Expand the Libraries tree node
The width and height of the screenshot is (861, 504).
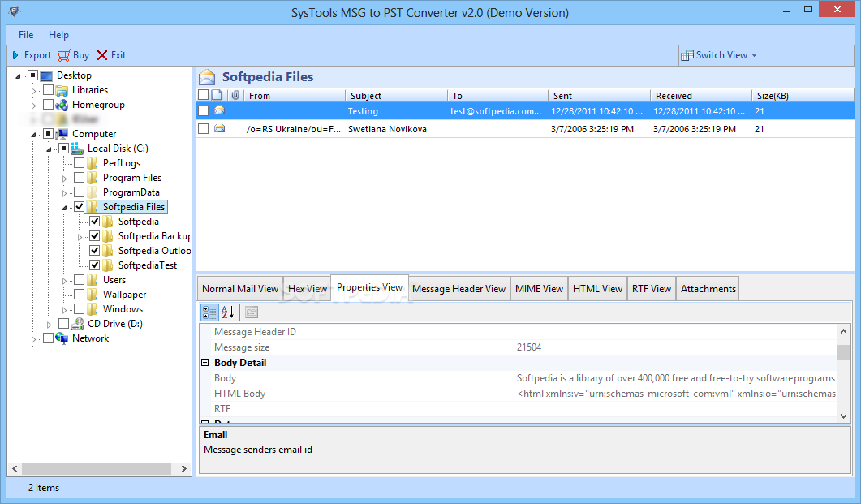(33, 91)
